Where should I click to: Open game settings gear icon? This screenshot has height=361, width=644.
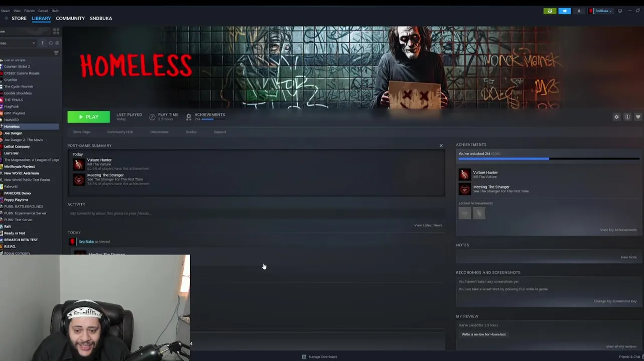616,117
